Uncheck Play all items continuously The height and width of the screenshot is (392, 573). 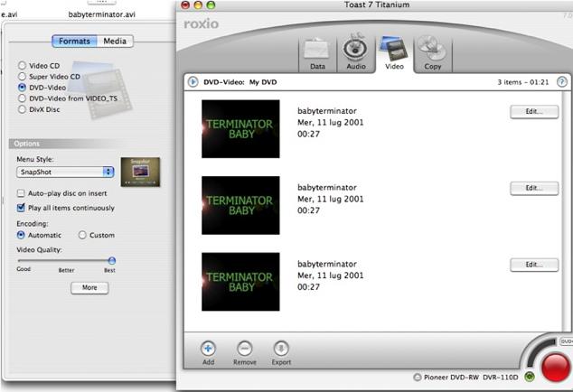point(21,208)
